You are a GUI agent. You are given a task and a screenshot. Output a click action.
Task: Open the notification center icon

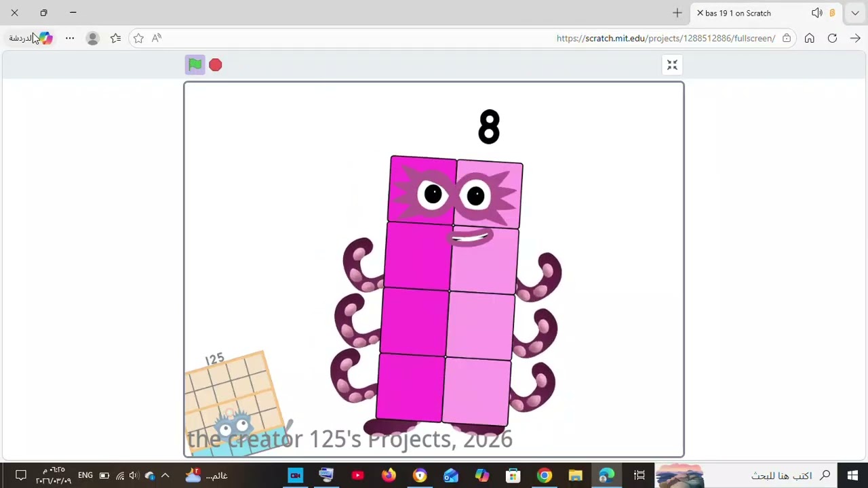click(20, 476)
